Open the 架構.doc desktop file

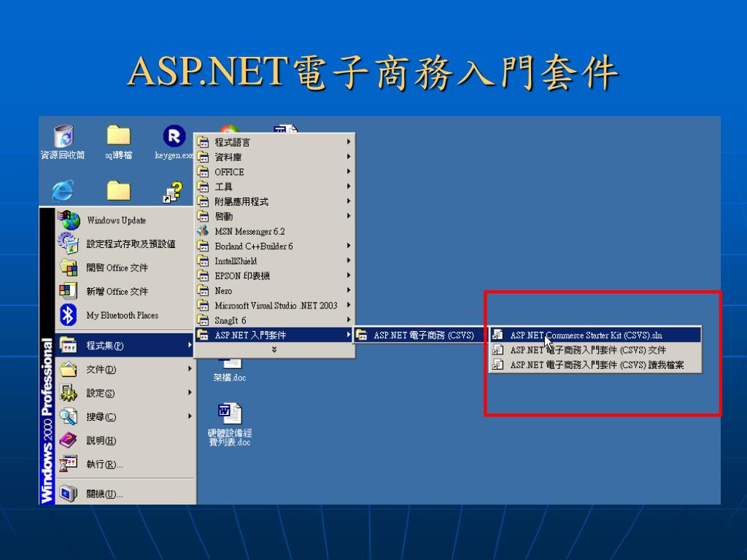230,370
